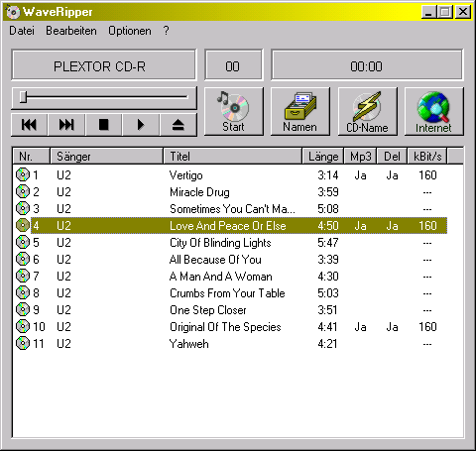Screen dimensions: 476x451
Task: Toggle Mp3 cell for Miracle Drug
Action: (361, 192)
